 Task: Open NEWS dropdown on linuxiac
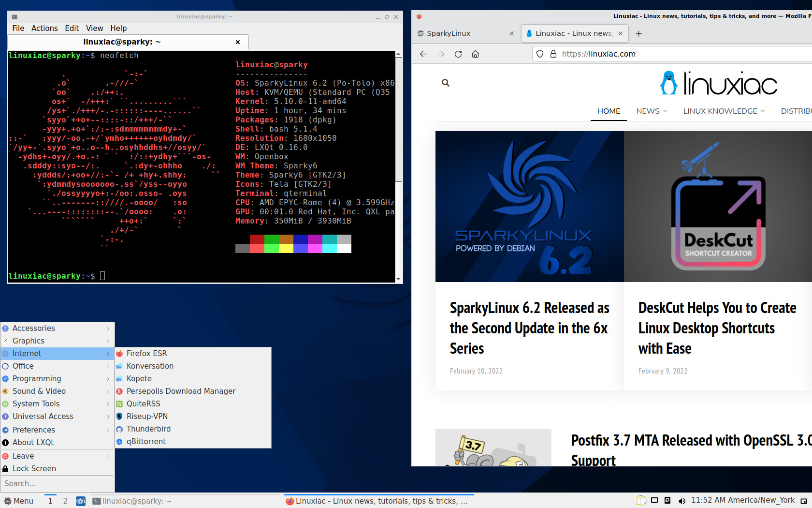[x=651, y=111]
